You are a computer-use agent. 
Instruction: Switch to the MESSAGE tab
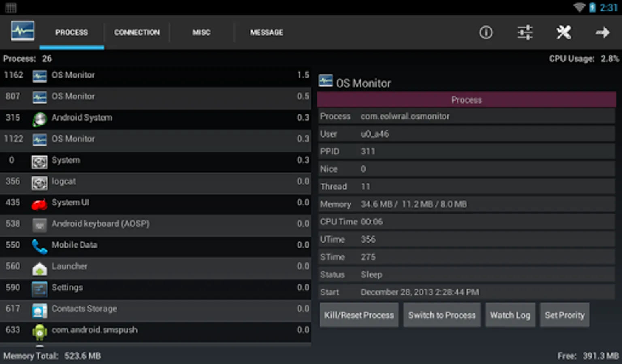(x=266, y=32)
